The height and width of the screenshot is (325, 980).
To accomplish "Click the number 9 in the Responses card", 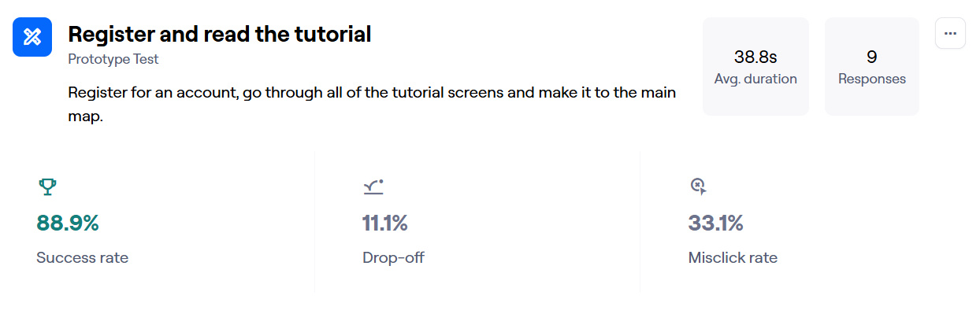I will (871, 57).
